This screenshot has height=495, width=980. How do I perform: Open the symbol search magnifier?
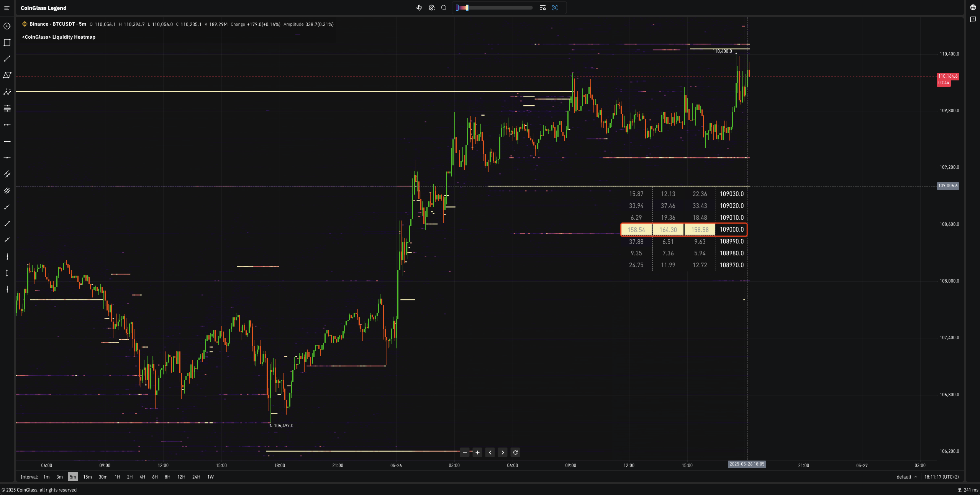coord(443,7)
